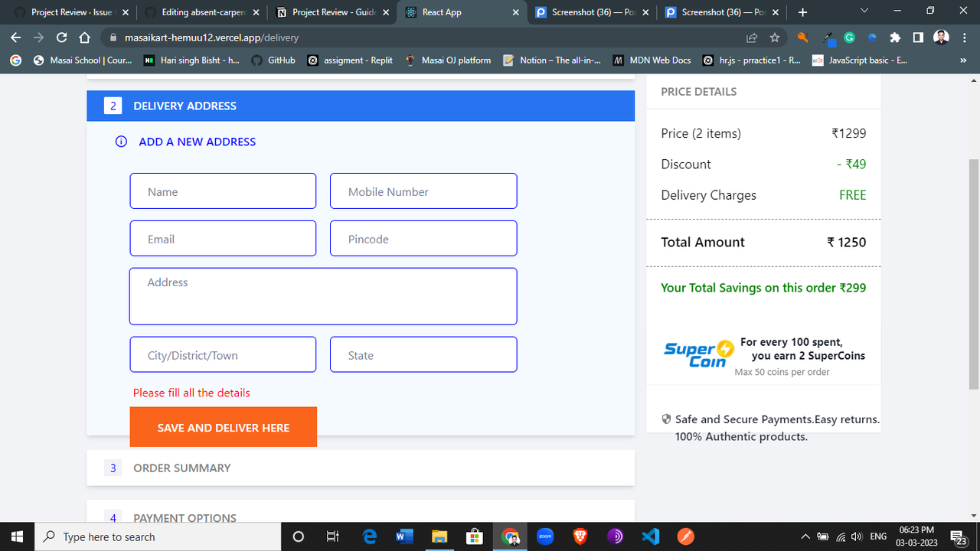
Task: Open Zoom from the taskbar
Action: (x=545, y=536)
